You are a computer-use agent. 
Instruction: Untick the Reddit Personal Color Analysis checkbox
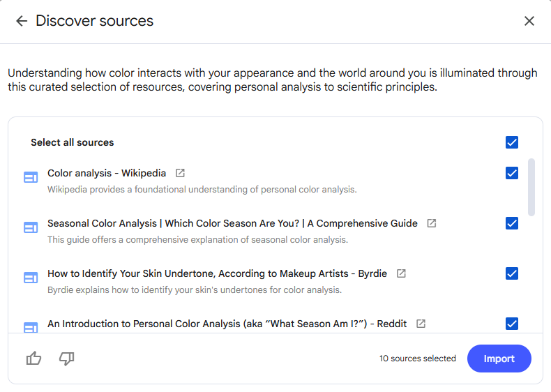(512, 324)
